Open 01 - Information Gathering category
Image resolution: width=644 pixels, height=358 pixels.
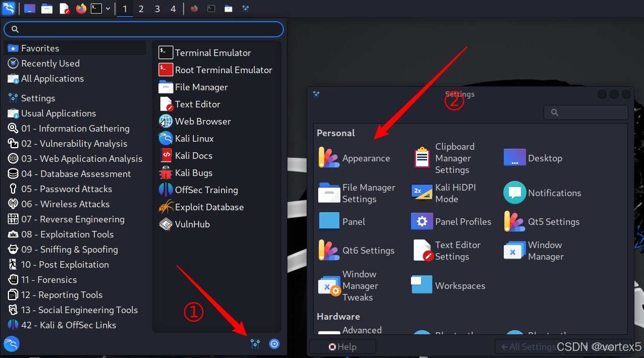75,128
